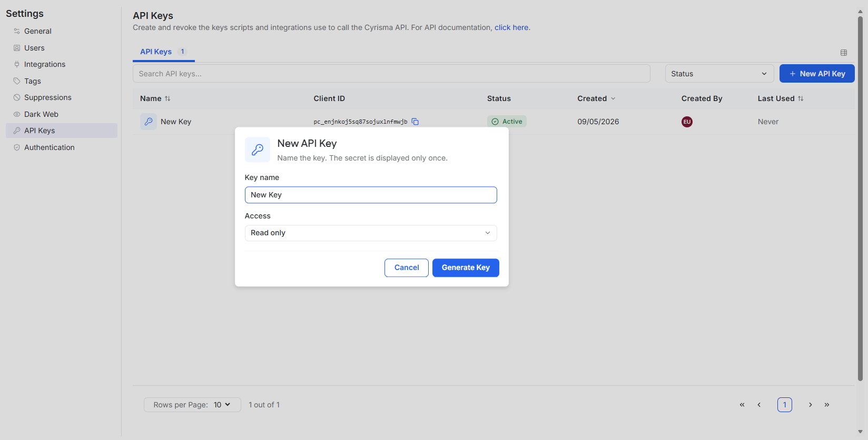Click the Active status badge
Image resolution: width=868 pixels, height=440 pixels.
[507, 122]
